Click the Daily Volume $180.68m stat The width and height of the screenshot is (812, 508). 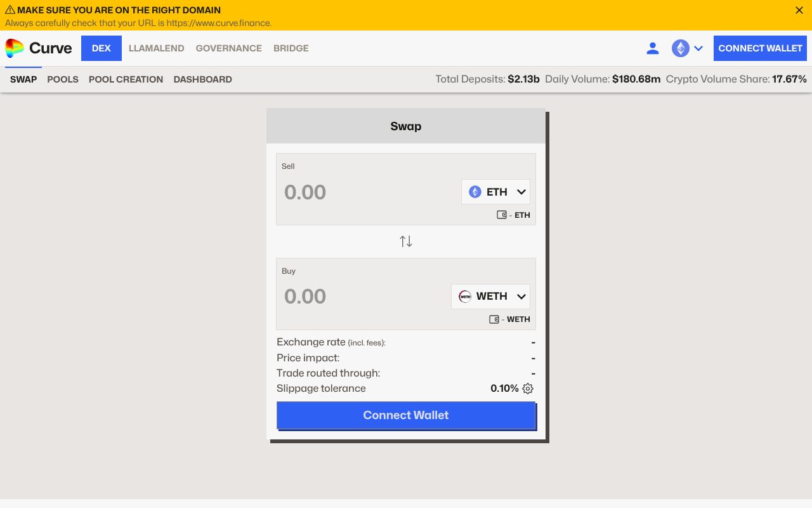pyautogui.click(x=603, y=79)
